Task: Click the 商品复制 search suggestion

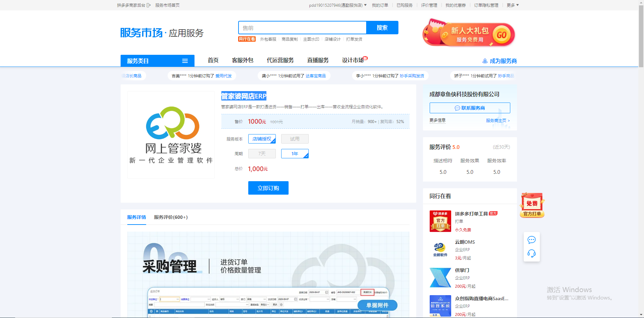Action: point(290,39)
